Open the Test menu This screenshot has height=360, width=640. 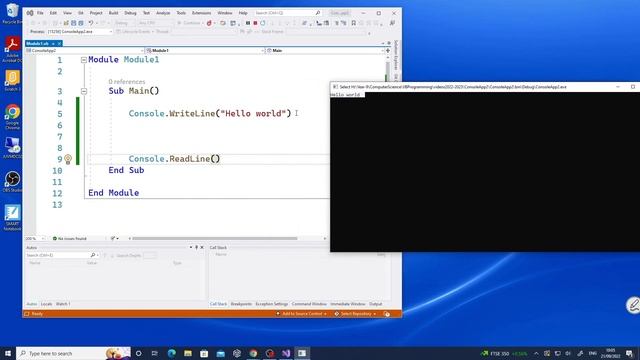coord(146,13)
